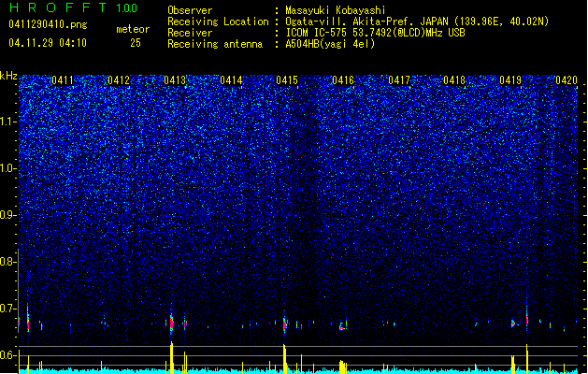
Task: Click the 0.9 frequency axis label
Action: 7,215
